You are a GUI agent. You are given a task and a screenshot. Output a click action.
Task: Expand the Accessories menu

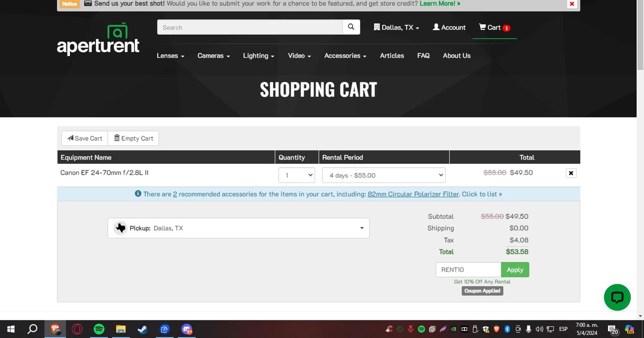(345, 56)
